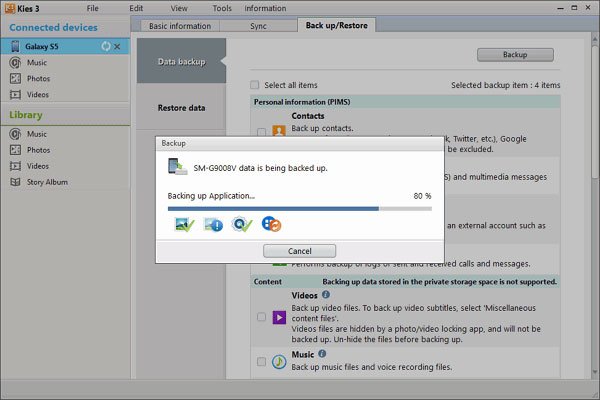
Task: Click the in-progress application backup icon
Action: coord(271,224)
